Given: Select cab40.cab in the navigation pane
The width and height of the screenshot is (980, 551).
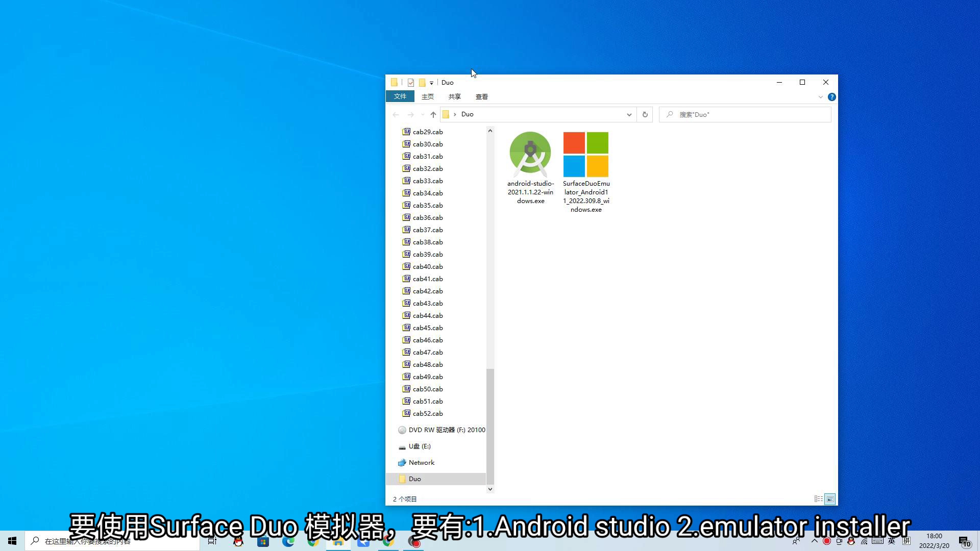Looking at the screenshot, I should click(x=428, y=266).
